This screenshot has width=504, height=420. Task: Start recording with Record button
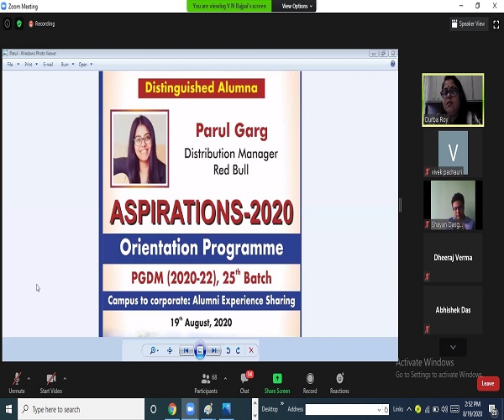[310, 383]
